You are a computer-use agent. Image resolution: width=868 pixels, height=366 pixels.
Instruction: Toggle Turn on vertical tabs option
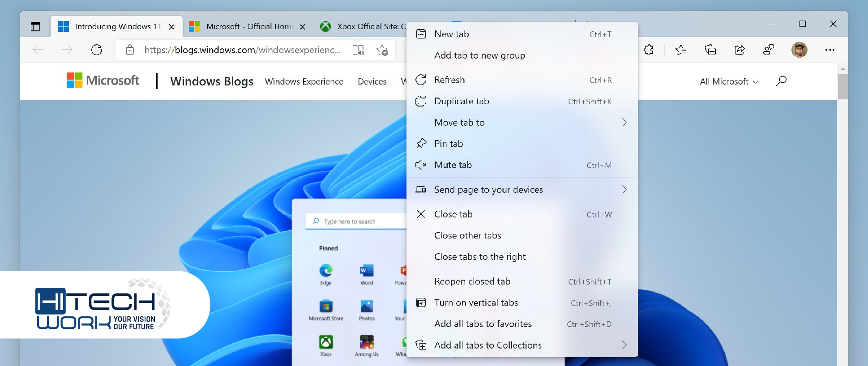522,303
